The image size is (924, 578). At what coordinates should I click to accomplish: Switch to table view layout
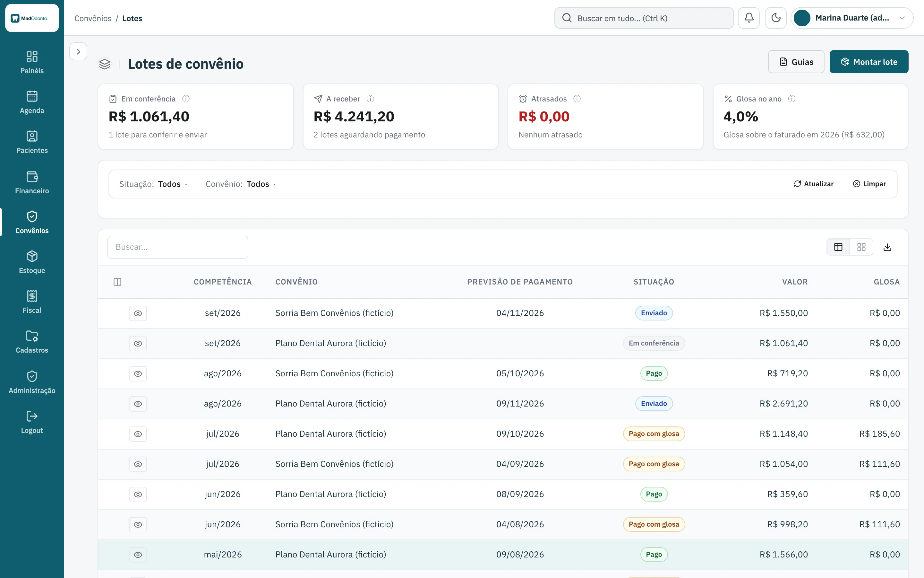click(x=838, y=247)
